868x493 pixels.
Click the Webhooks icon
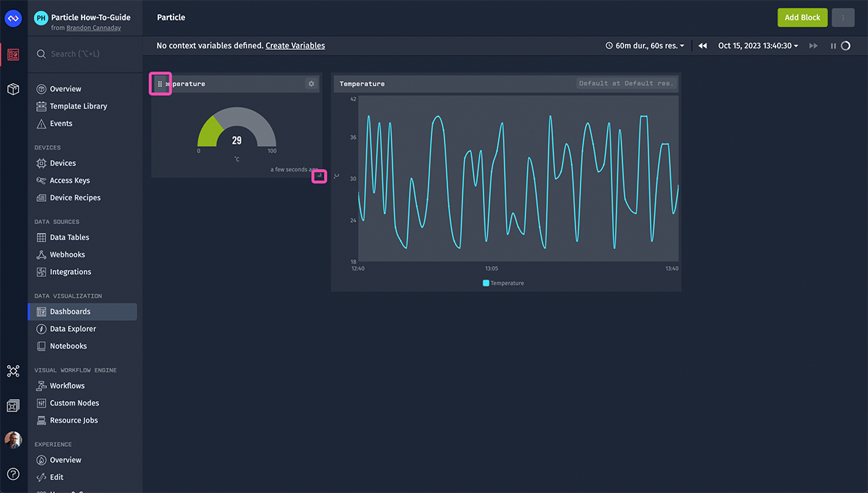pos(41,254)
